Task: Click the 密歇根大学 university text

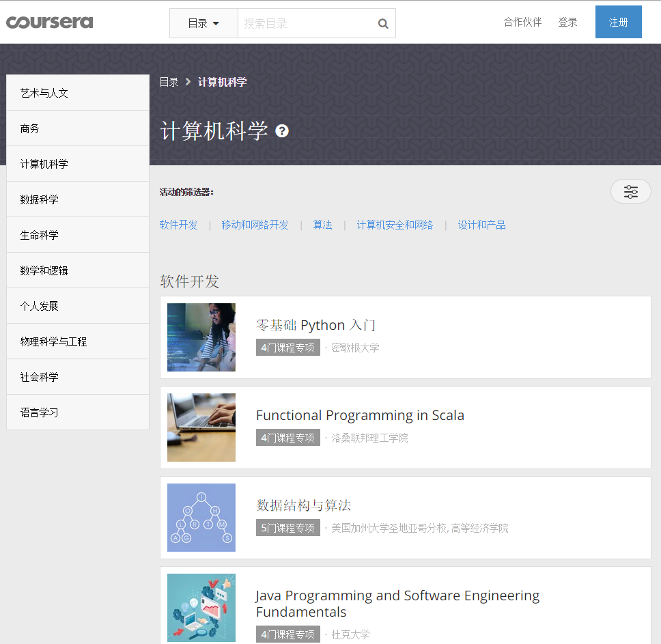Action: (355, 348)
